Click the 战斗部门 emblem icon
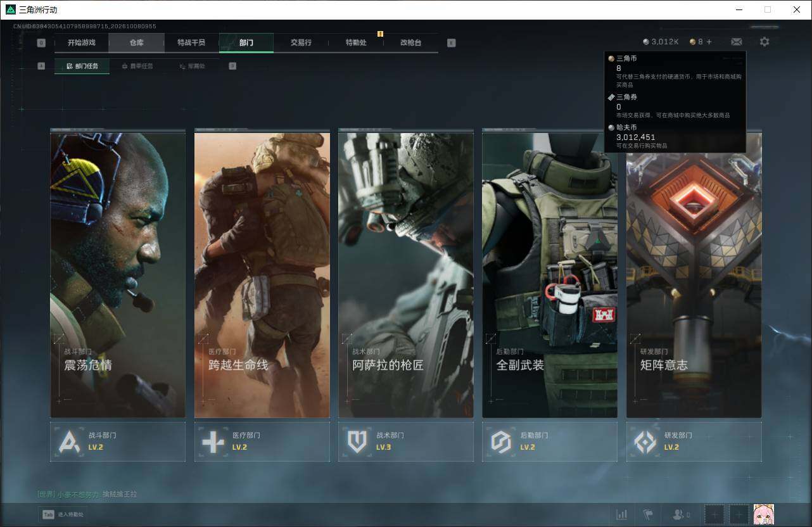 (69, 441)
